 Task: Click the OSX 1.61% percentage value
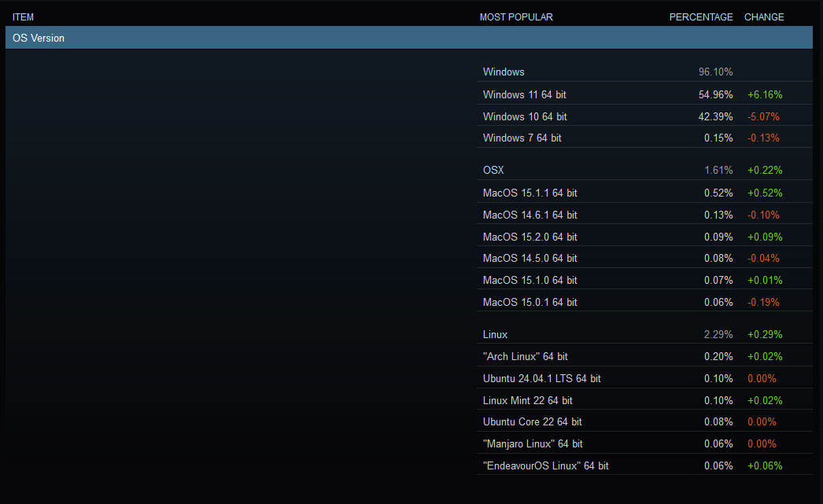[x=718, y=170]
